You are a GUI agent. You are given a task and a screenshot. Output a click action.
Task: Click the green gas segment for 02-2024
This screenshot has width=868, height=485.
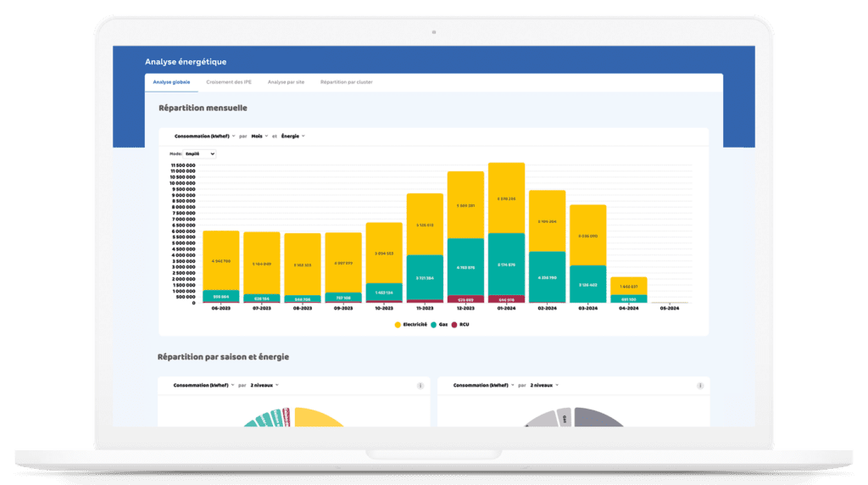547,276
